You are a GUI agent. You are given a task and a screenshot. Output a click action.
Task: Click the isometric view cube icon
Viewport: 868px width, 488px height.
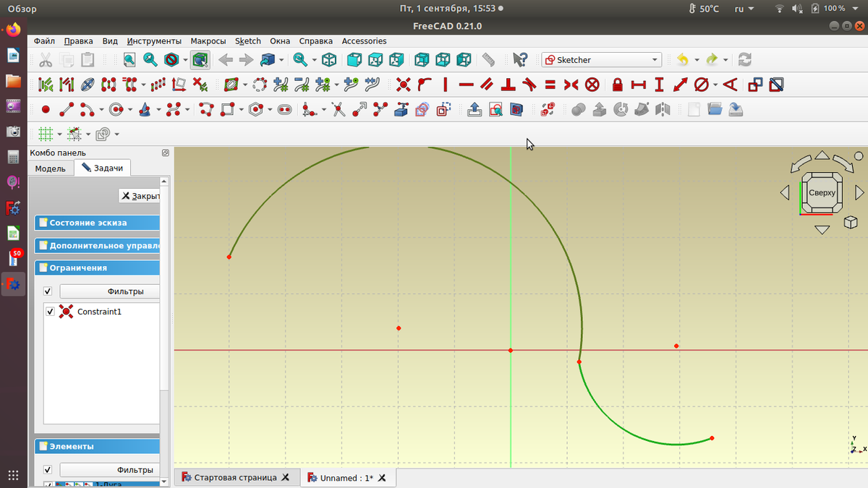click(329, 60)
